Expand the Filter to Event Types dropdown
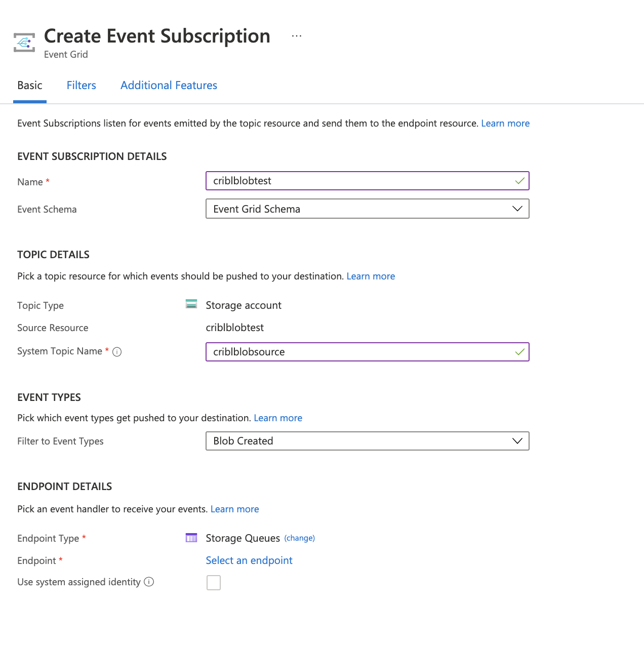The width and height of the screenshot is (644, 648). pos(517,441)
